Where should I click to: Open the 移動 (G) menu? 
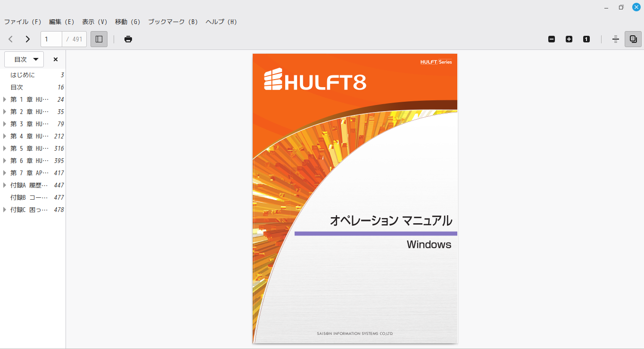pos(128,22)
